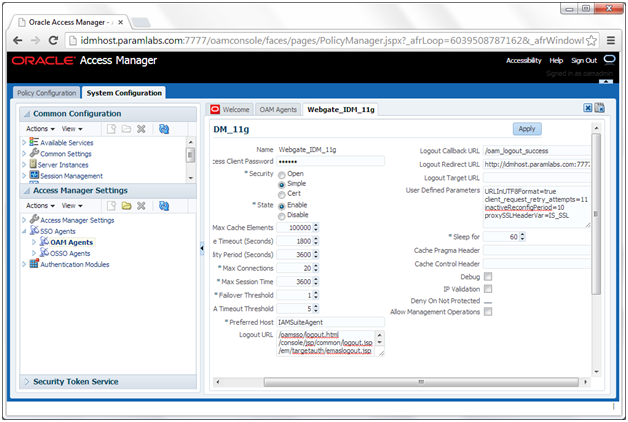
Task: Open Common Configuration View dropdown
Action: [72, 129]
